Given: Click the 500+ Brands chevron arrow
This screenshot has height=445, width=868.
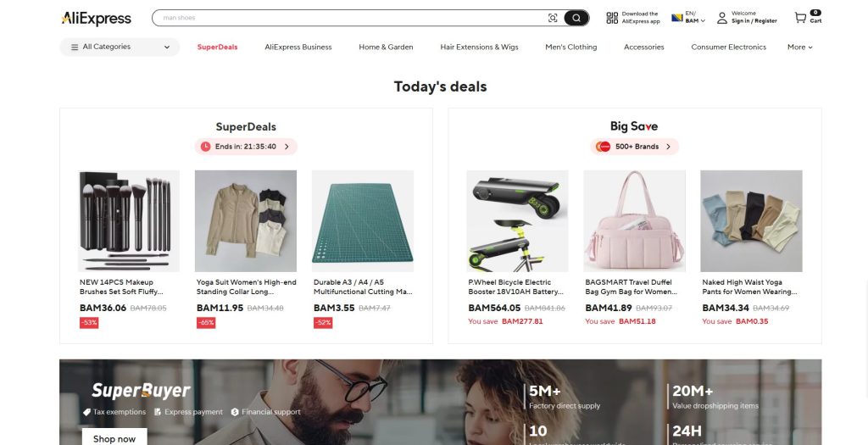Looking at the screenshot, I should tap(668, 147).
